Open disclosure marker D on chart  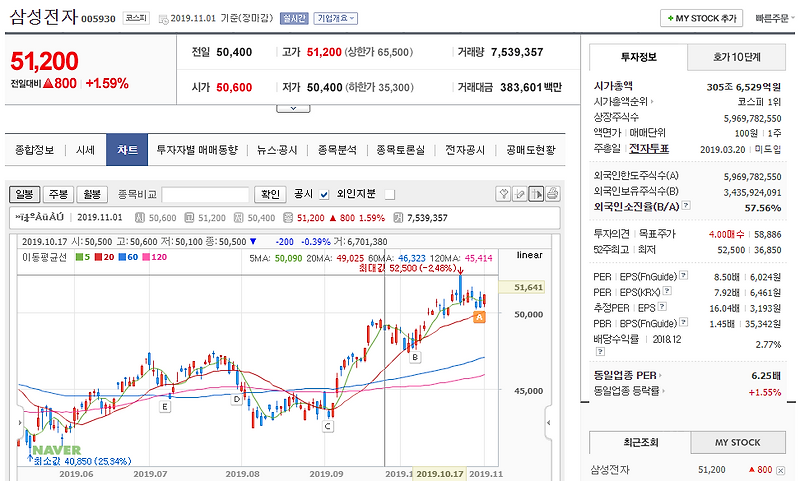click(236, 399)
